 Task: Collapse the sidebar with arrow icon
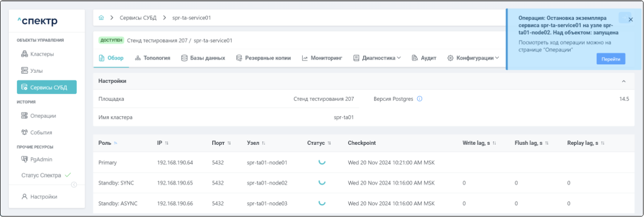tap(74, 184)
